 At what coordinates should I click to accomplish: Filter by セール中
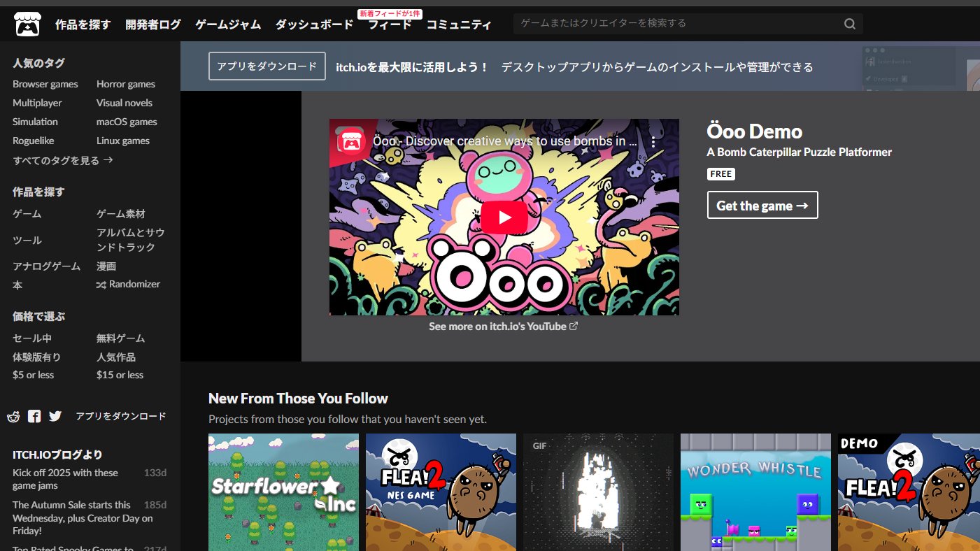[x=32, y=338]
